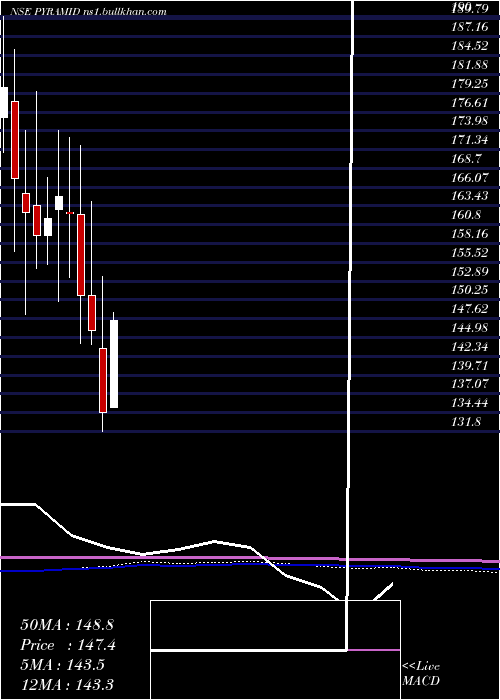Click the 173.98 price axis label

pos(470,121)
